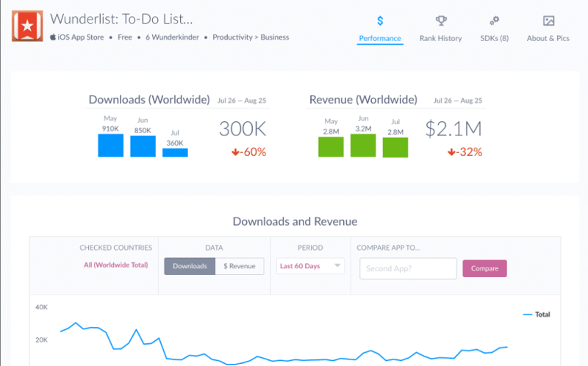Click the picture About & Pics icon
The width and height of the screenshot is (588, 366).
click(548, 21)
